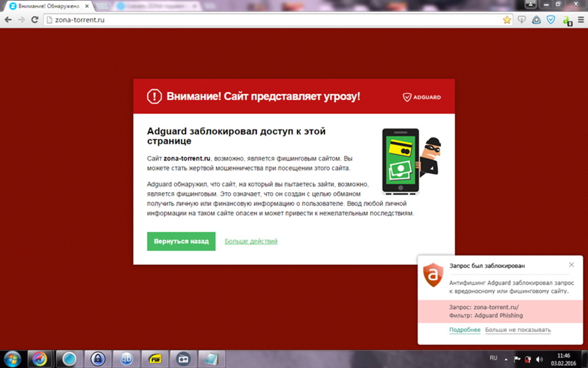Click the Chrome user profile button
This screenshot has height=368, width=588.
(x=531, y=4)
